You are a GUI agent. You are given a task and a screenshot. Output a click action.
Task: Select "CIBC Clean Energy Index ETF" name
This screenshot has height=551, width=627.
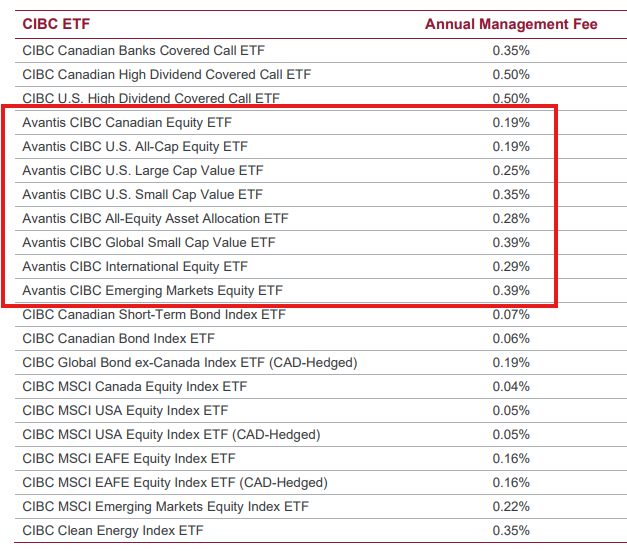(x=113, y=531)
